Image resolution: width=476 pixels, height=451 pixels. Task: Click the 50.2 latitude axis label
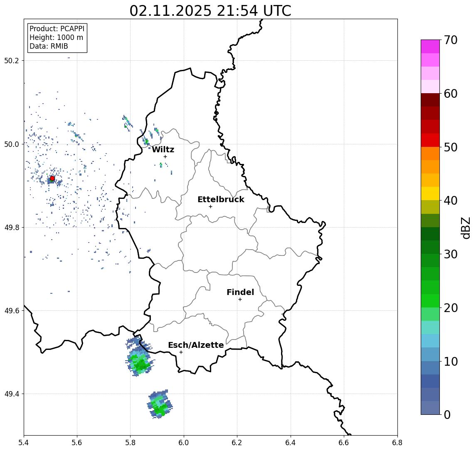[x=12, y=60]
